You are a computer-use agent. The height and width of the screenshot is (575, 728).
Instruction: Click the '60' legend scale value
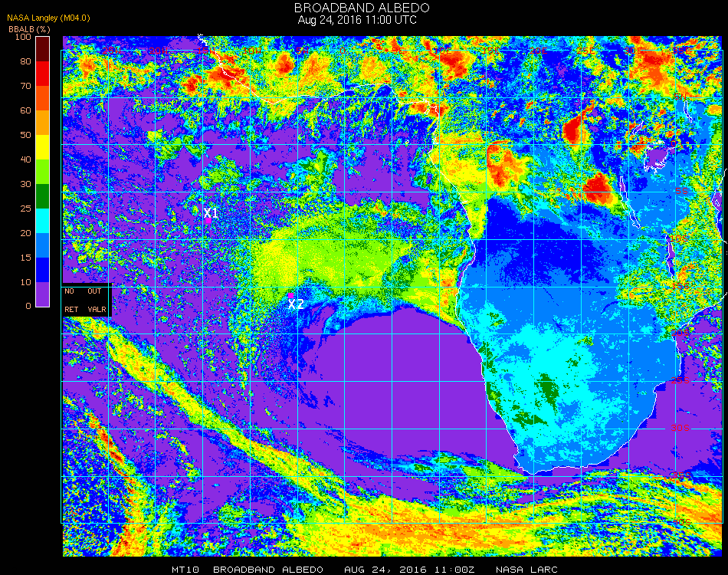(x=25, y=110)
